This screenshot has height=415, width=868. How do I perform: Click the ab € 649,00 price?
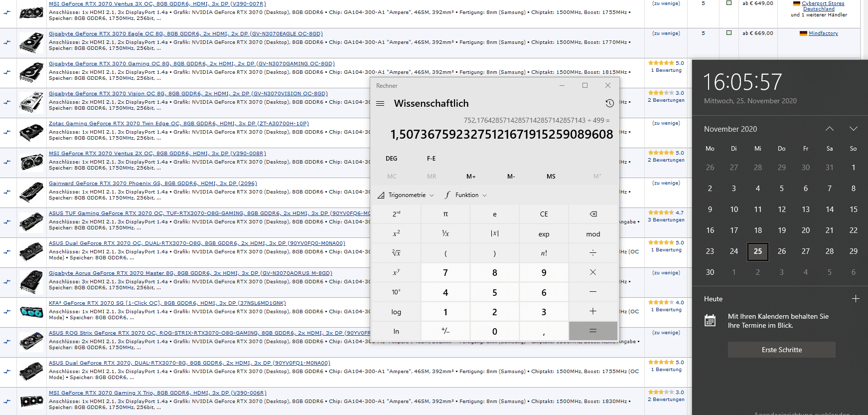(x=757, y=3)
